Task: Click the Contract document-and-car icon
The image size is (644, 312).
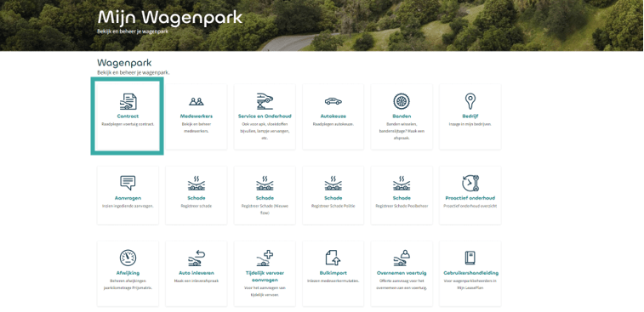Action: coord(128,101)
